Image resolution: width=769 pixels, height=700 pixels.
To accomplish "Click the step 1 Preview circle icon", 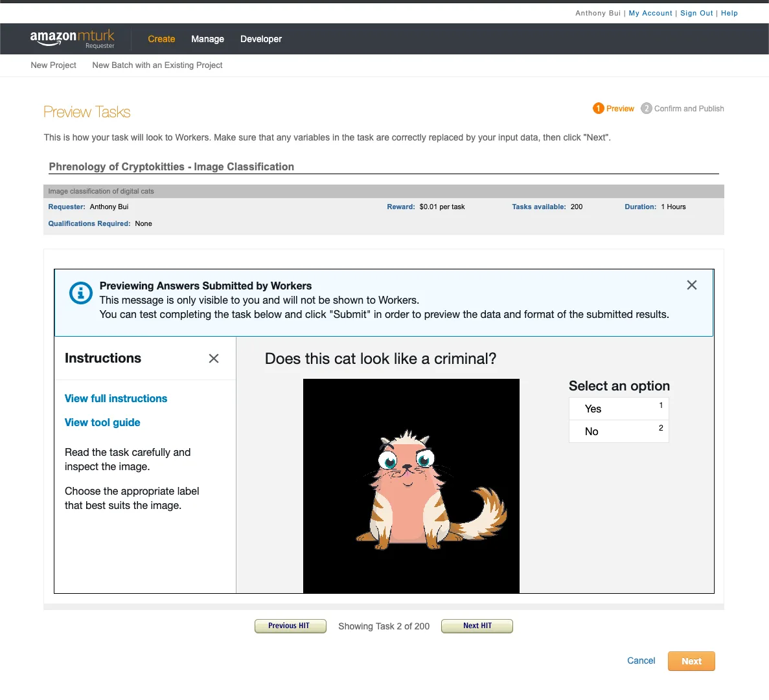I will pos(598,108).
